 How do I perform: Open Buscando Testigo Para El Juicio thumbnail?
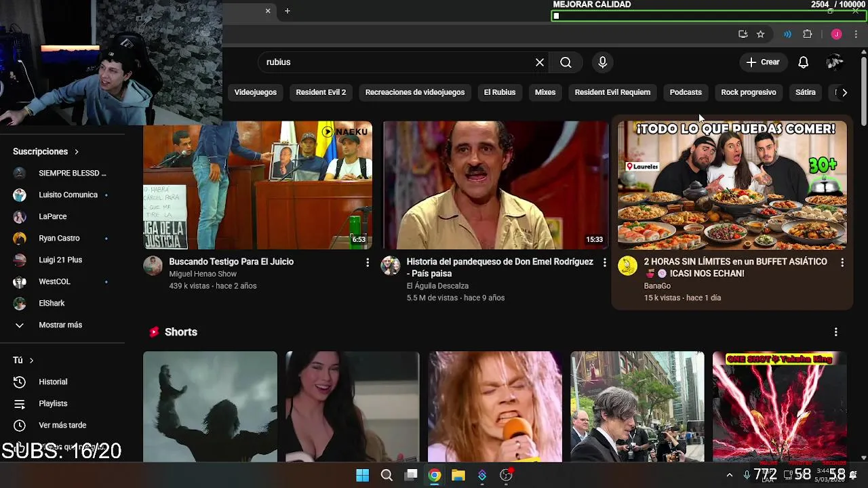pyautogui.click(x=258, y=185)
